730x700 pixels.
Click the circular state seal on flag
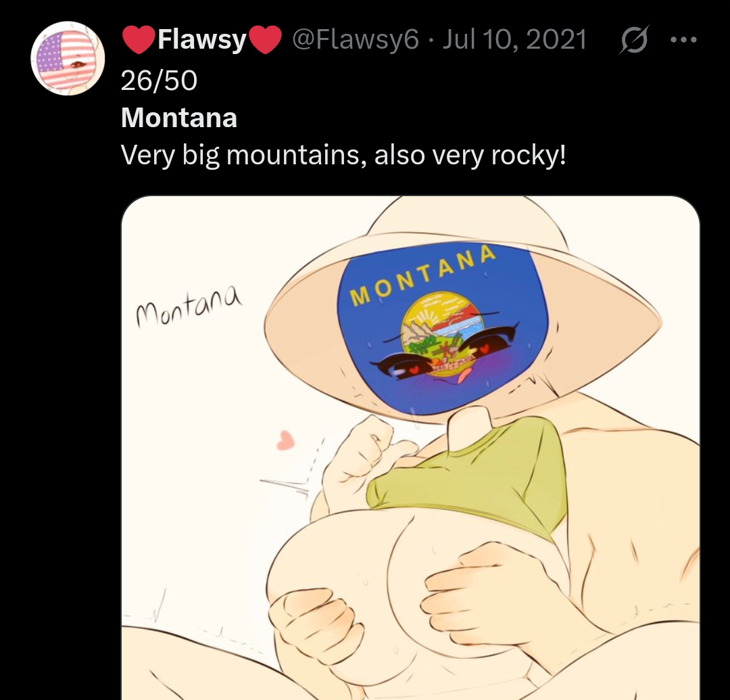click(439, 333)
